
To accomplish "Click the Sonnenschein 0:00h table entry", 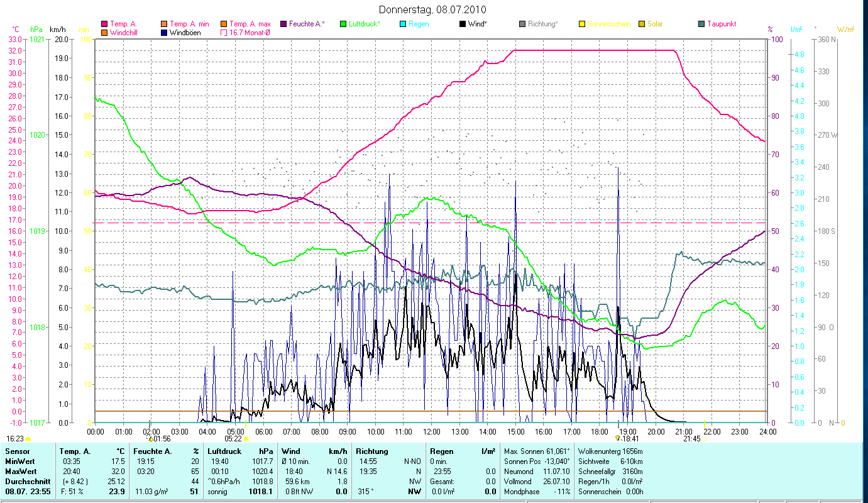I will point(610,491).
